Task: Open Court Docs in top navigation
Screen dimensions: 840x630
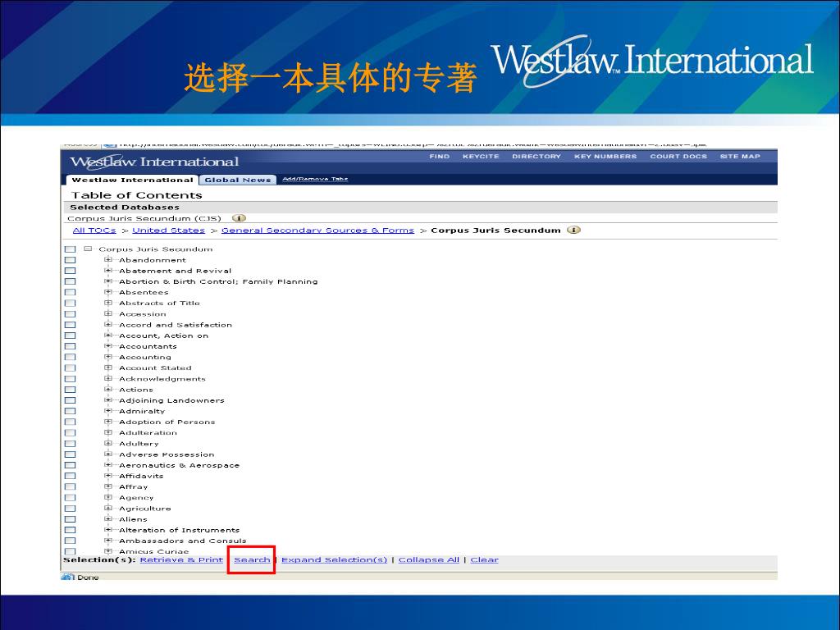Action: [678, 157]
